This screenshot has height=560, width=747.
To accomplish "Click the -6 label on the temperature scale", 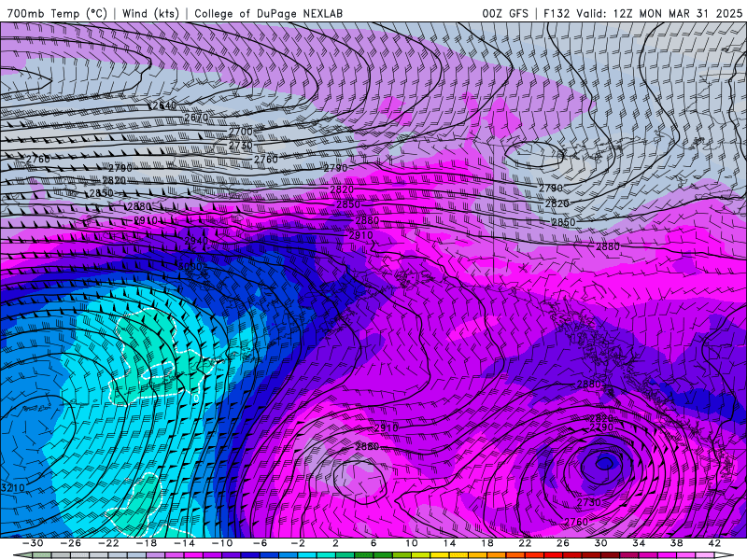I will point(260,543).
